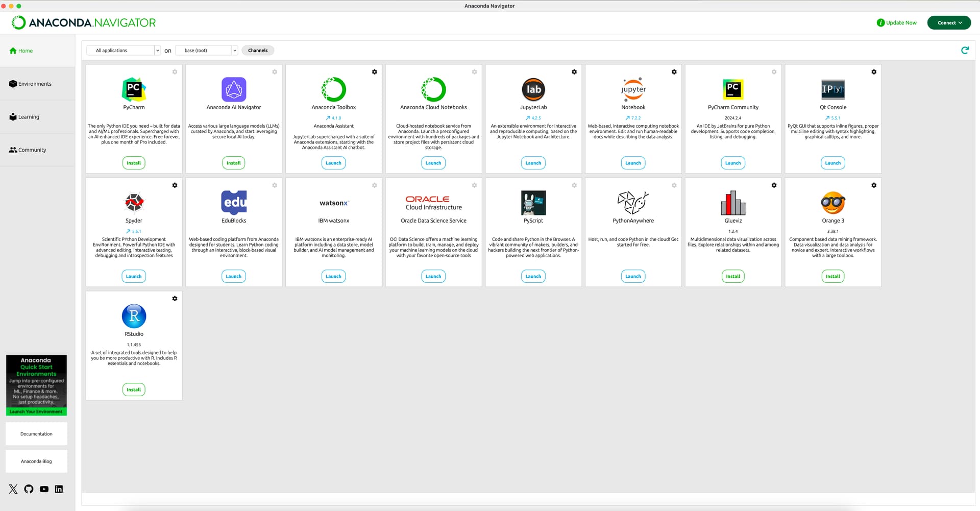The width and height of the screenshot is (980, 511).
Task: Launch PythonAnywhere
Action: pyautogui.click(x=633, y=276)
